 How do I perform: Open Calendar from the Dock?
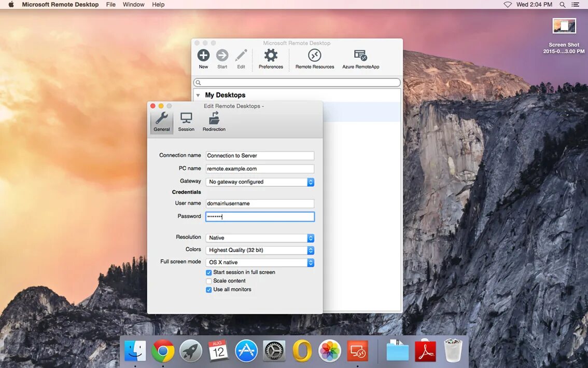point(218,351)
